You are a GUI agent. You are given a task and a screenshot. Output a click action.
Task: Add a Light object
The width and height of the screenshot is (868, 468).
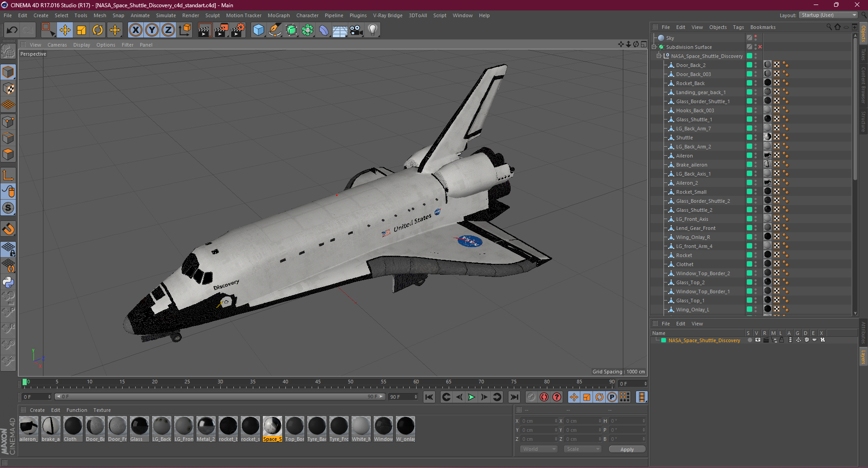(373, 30)
